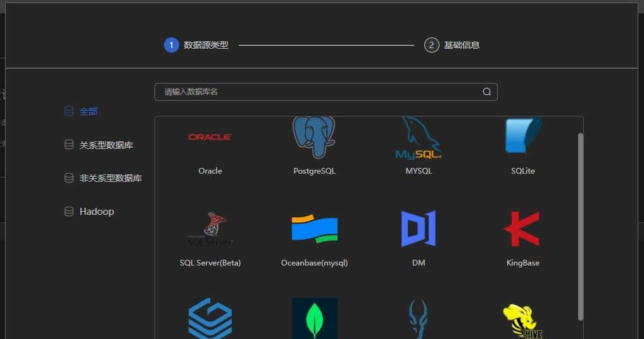Select the Oracle database icon
Viewport: 644px width, 339px height.
tap(210, 138)
